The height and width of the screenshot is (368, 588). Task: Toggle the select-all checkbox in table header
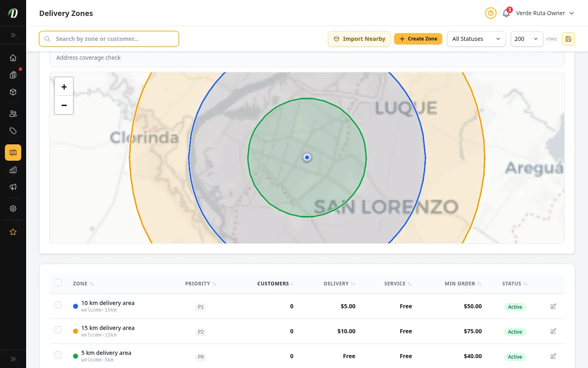tap(58, 283)
